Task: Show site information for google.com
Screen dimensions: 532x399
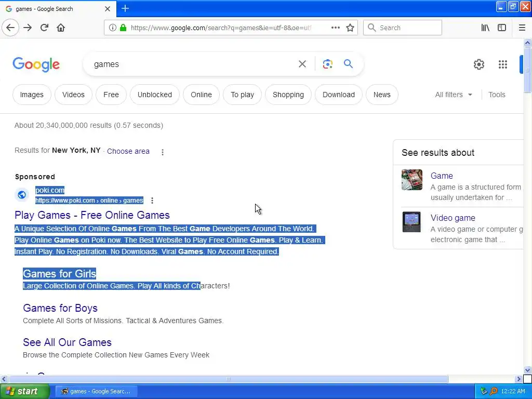Action: pos(113,28)
